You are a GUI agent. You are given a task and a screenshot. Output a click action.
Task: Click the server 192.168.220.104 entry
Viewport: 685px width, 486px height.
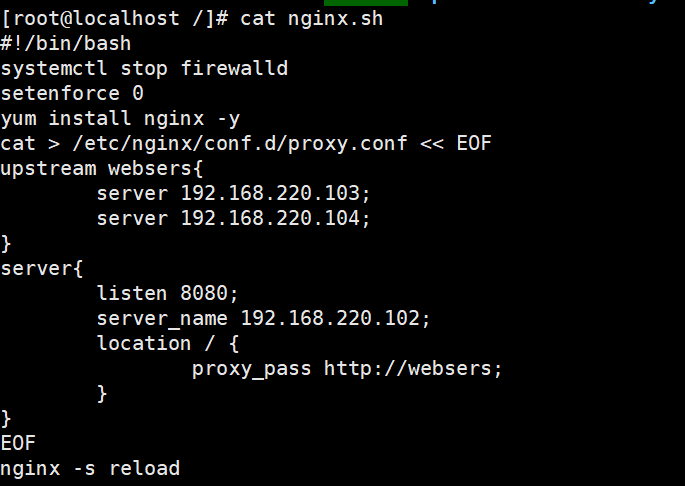pyautogui.click(x=233, y=219)
